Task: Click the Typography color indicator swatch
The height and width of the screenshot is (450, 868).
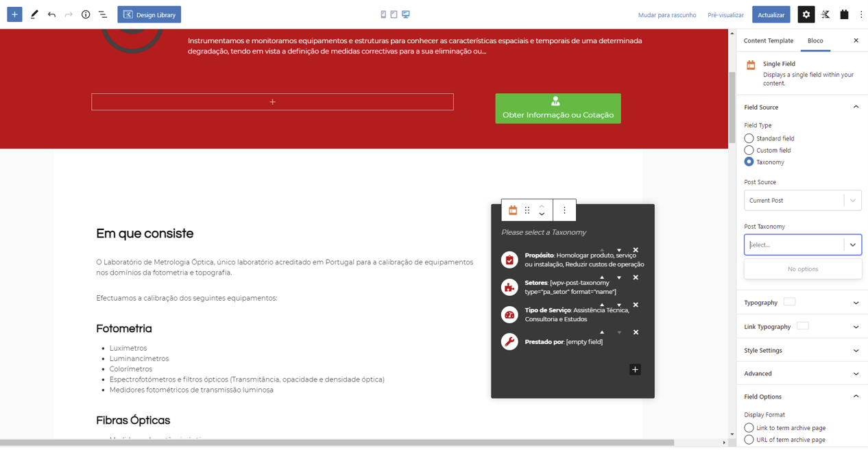Action: (789, 301)
